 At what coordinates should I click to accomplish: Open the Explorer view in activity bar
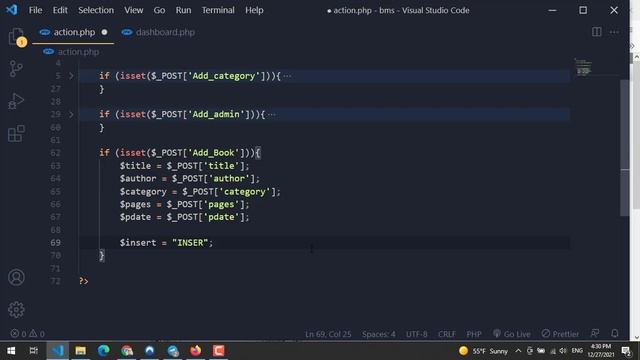coord(16,37)
